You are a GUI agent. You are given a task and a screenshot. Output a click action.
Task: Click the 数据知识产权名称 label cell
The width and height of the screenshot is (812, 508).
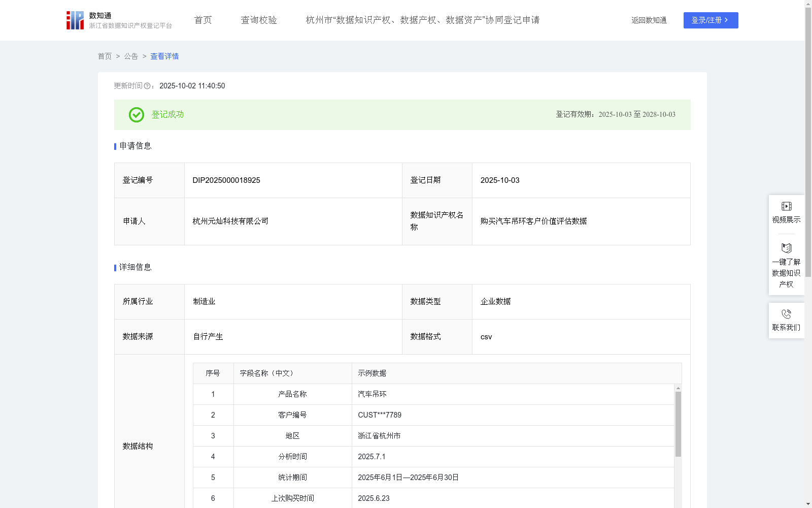[437, 221]
